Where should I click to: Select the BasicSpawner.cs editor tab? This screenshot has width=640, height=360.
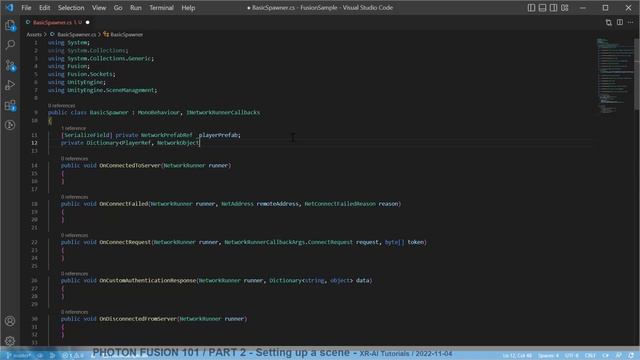point(57,22)
